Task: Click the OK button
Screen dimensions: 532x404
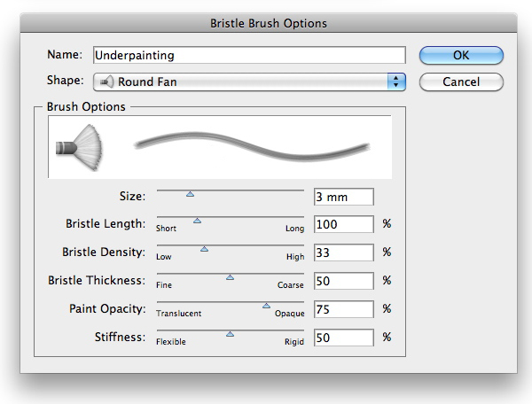Action: point(461,55)
